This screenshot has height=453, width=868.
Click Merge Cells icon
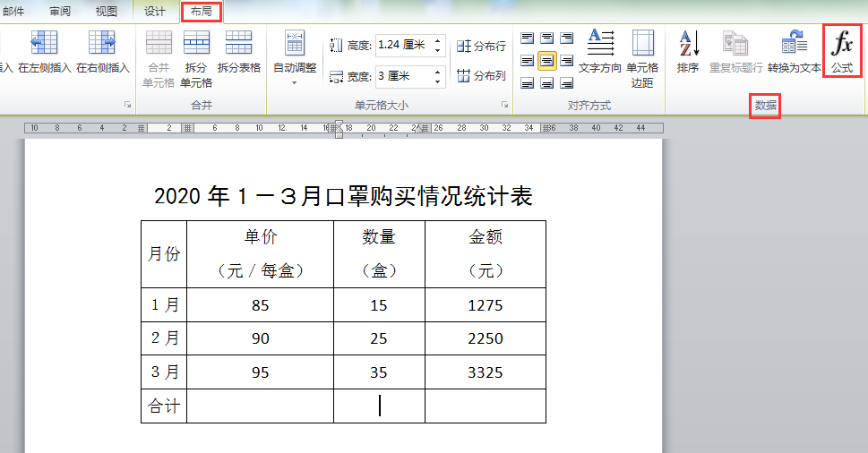[159, 43]
